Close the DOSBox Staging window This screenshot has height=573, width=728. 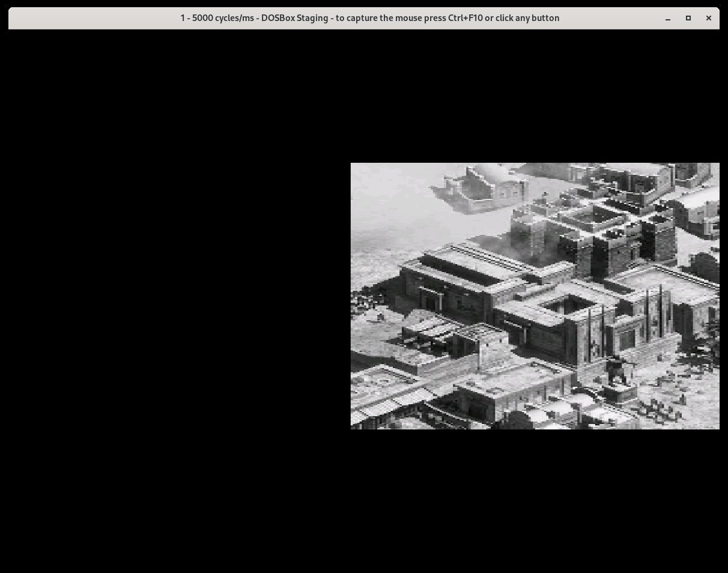[x=709, y=18]
